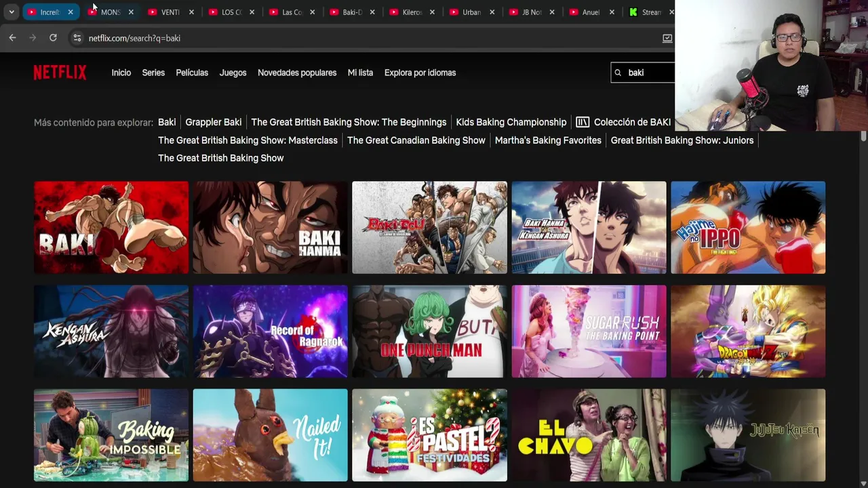Open Martha's Baking Favorites suggestion

548,140
